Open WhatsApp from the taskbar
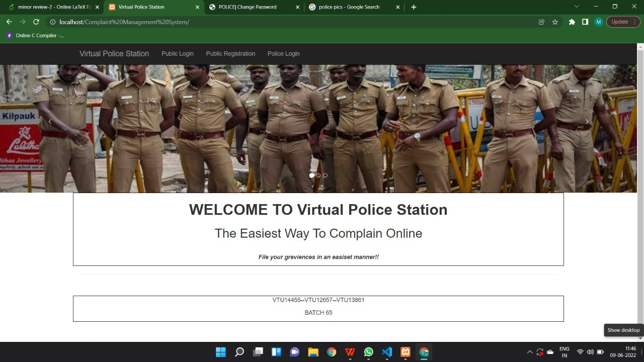This screenshot has height=362, width=644. pyautogui.click(x=368, y=352)
